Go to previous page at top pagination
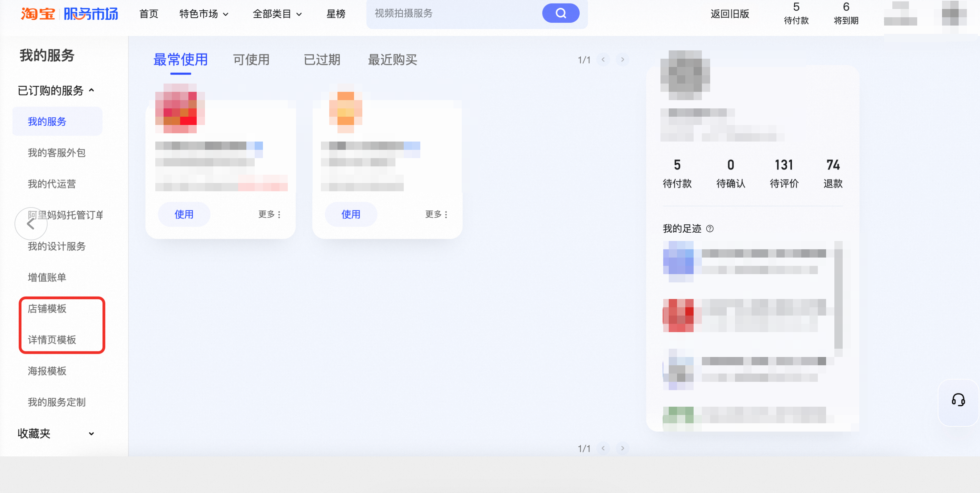 tap(603, 59)
